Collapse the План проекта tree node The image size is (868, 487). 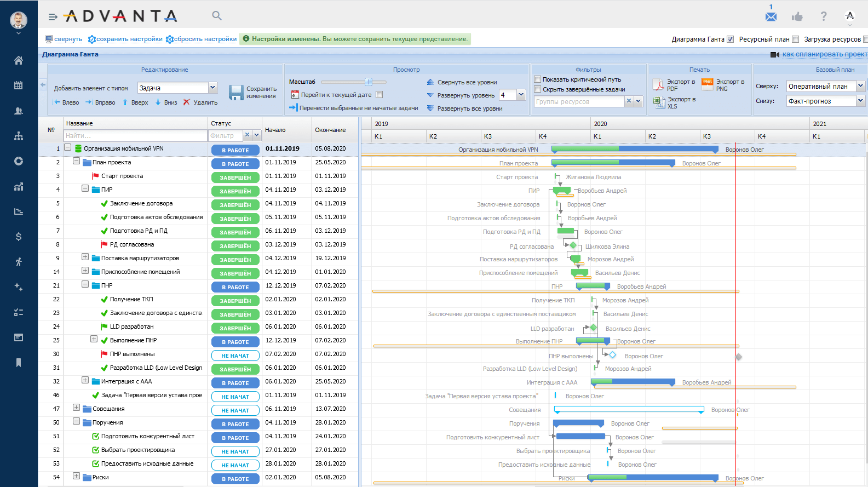click(x=77, y=162)
